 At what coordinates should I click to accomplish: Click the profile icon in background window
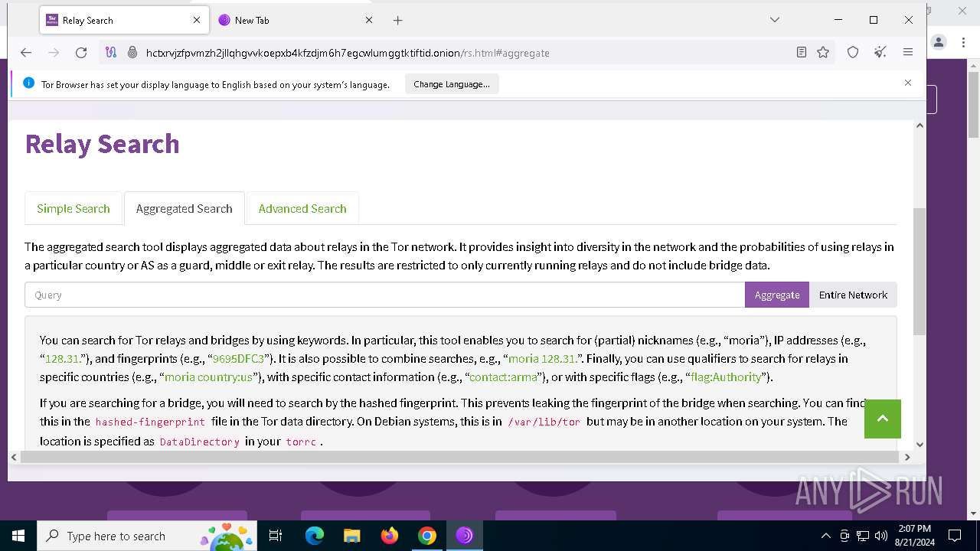(x=939, y=42)
